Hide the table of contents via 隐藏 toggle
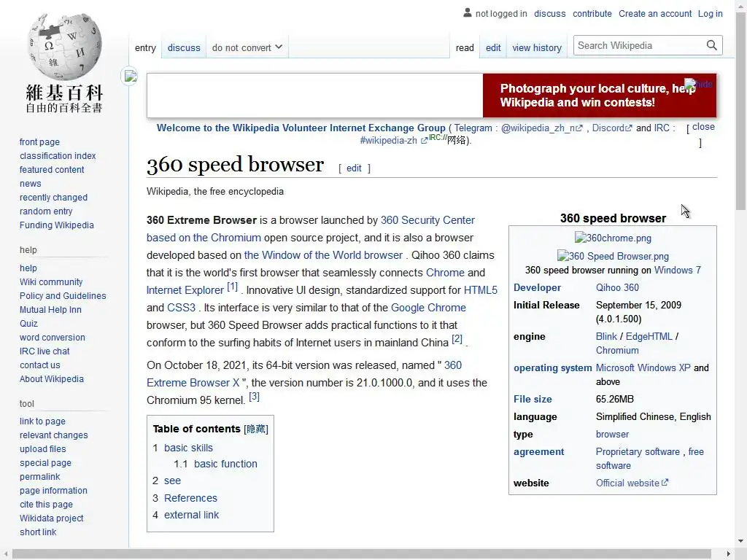 pos(256,429)
